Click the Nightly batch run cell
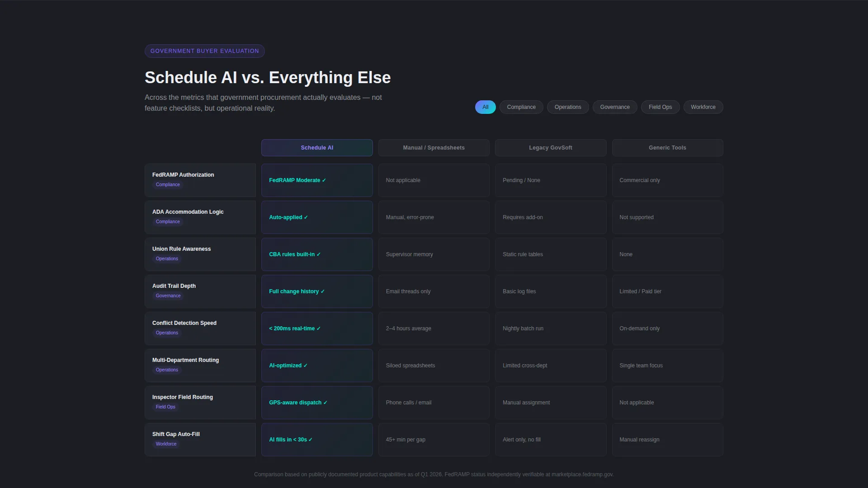 pyautogui.click(x=551, y=328)
